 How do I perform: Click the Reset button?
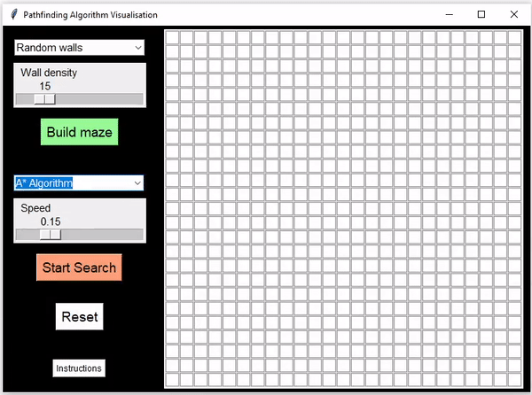click(80, 316)
